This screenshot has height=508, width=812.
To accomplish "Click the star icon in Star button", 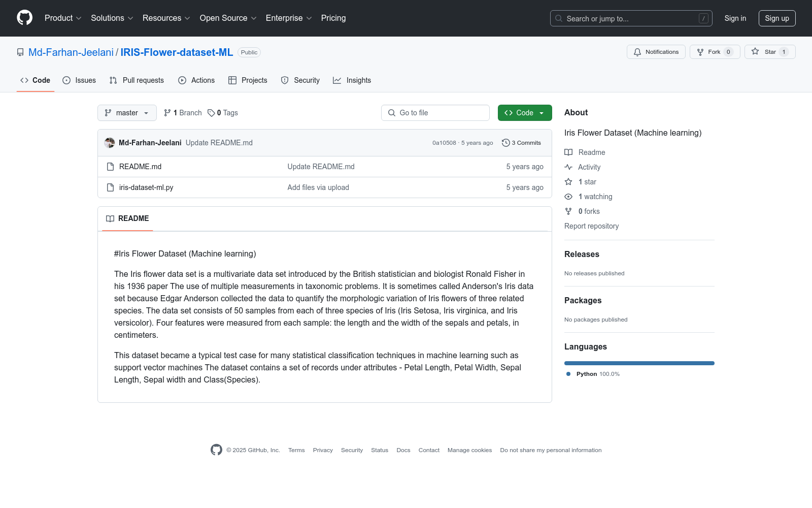I will (x=755, y=52).
